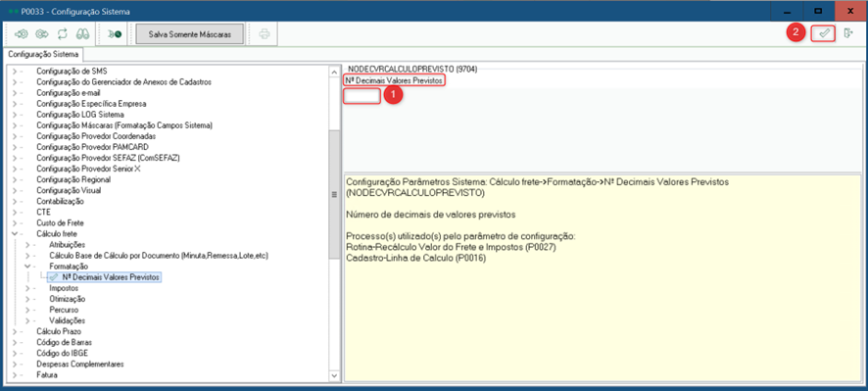Select Cálculo Base de Cálculo por Documento item
Screen dimensions: 868x391
[159, 256]
